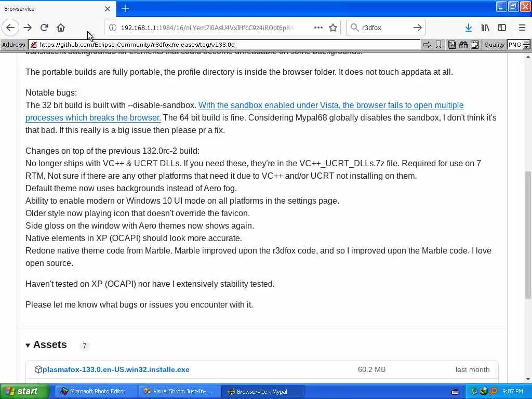Click 'Haven't tested on XP (OCAPI)' line

point(150,284)
